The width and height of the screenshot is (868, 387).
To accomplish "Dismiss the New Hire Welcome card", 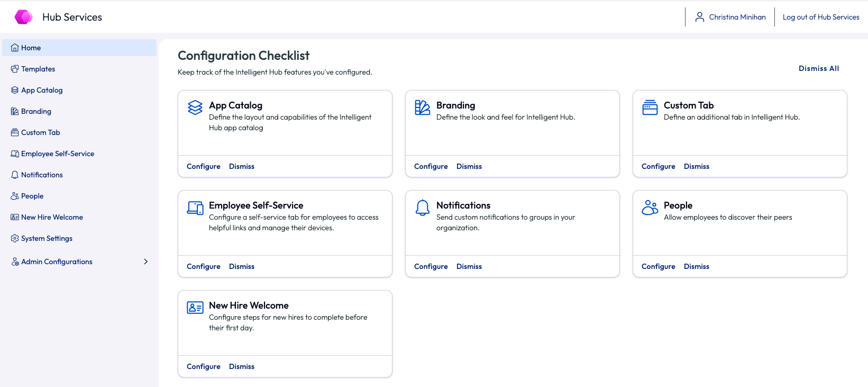I will pyautogui.click(x=241, y=366).
